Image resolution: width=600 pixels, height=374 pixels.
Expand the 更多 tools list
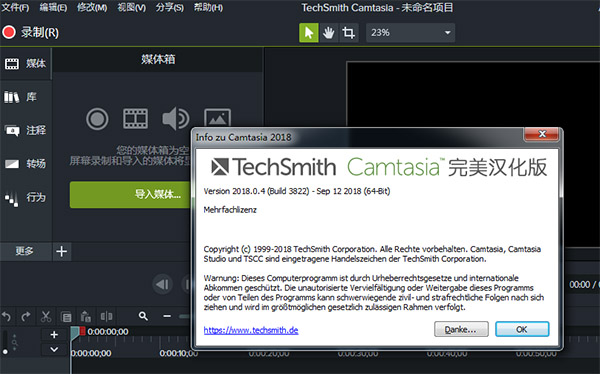pyautogui.click(x=25, y=252)
